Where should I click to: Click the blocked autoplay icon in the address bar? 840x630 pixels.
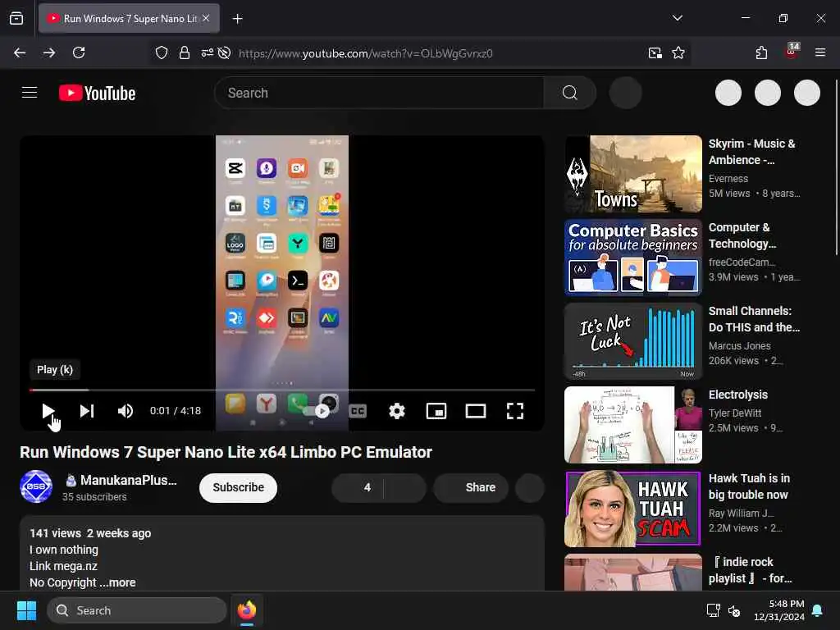225,52
